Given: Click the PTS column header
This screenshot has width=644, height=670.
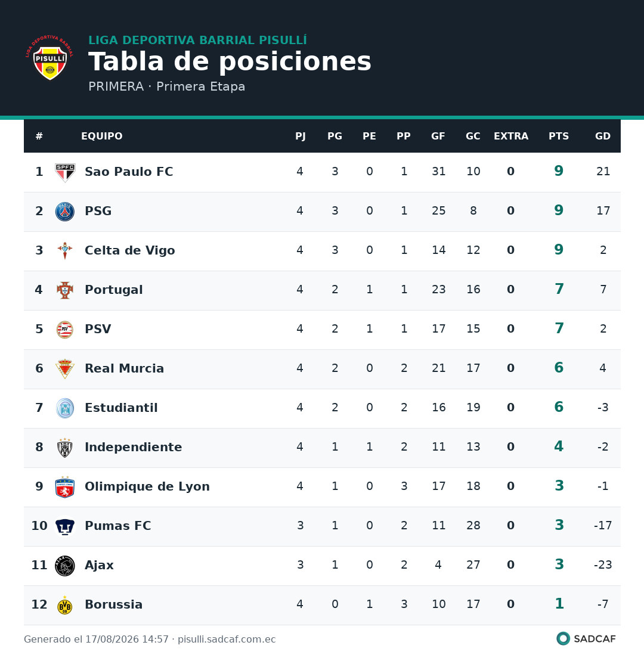Looking at the screenshot, I should click(x=559, y=136).
